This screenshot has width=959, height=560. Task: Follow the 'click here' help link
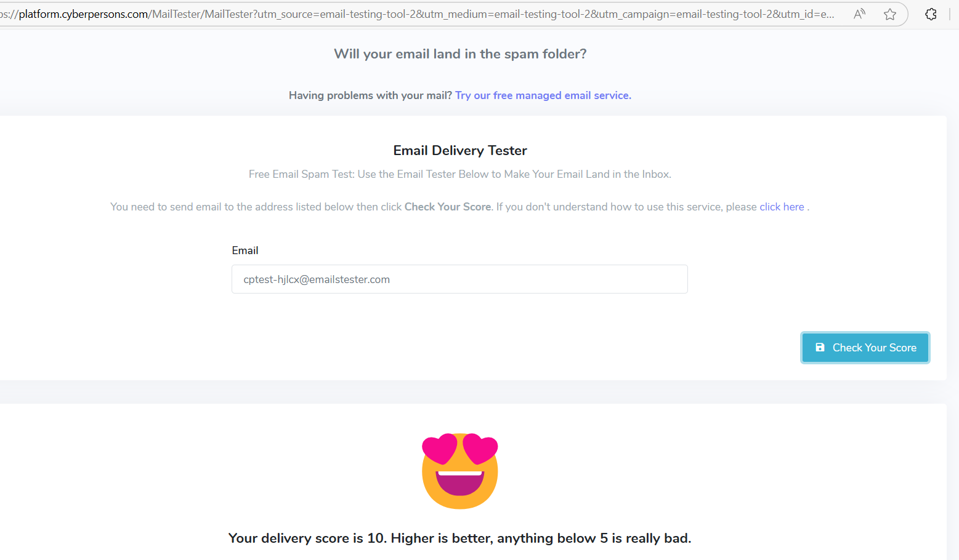tap(782, 207)
